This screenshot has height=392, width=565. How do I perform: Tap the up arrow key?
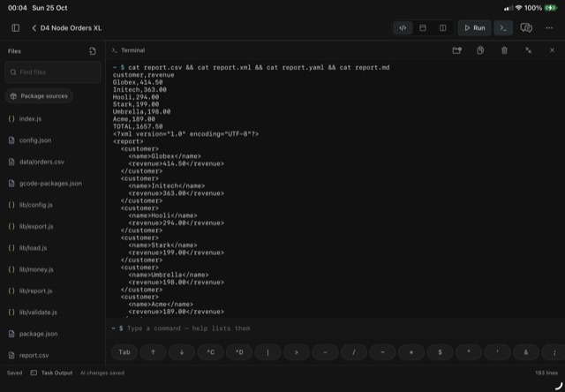153,352
